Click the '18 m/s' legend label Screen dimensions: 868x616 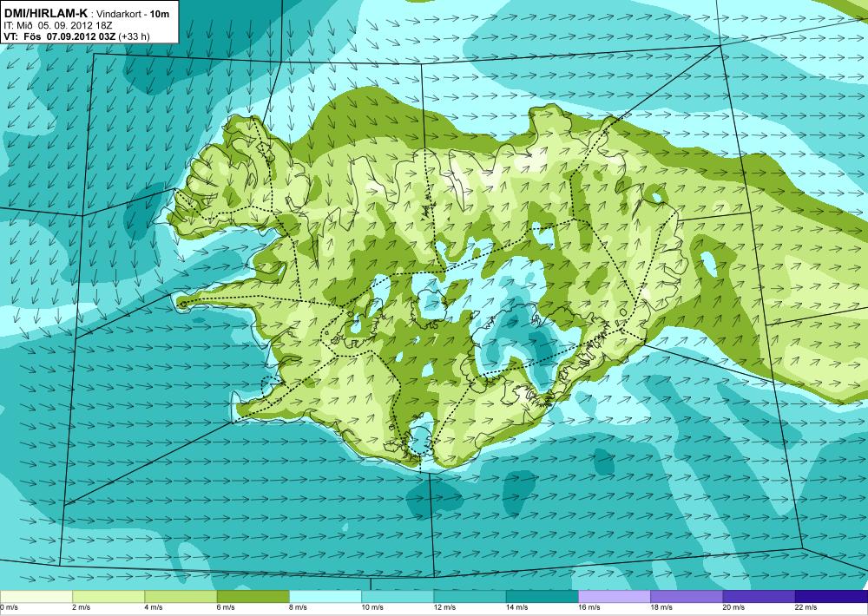pyautogui.click(x=662, y=607)
